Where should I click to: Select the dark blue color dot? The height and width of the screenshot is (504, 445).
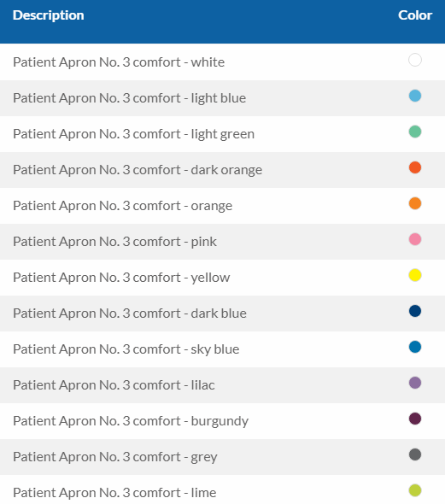coord(415,311)
